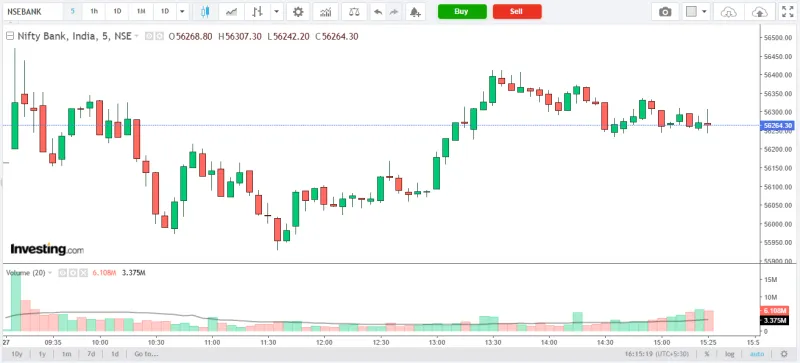This screenshot has height=363, width=800.
Task: Click the 3.375M volume MA label
Action: pos(774,320)
